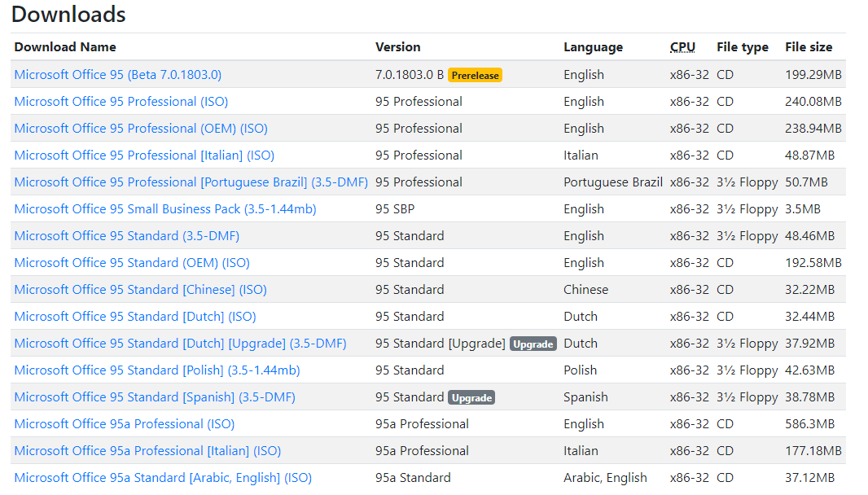Click the 586.3MB file size
This screenshot has height=495, width=868.
[x=810, y=424]
